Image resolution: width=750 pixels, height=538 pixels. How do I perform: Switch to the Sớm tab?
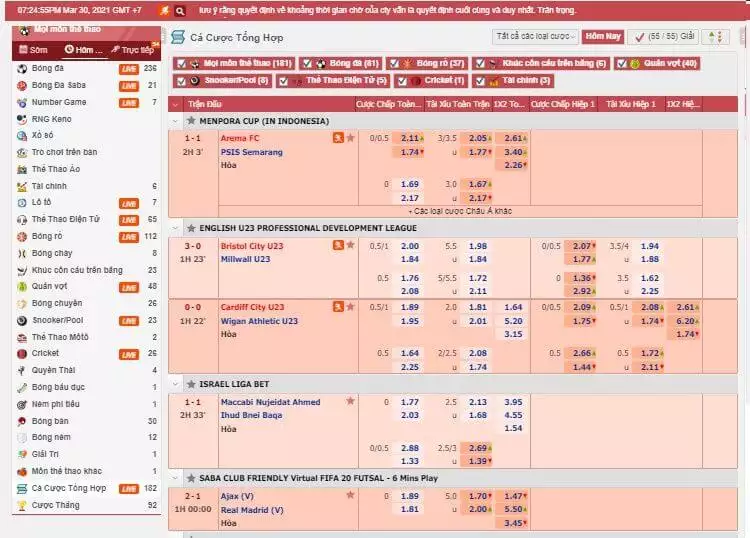pyautogui.click(x=33, y=50)
